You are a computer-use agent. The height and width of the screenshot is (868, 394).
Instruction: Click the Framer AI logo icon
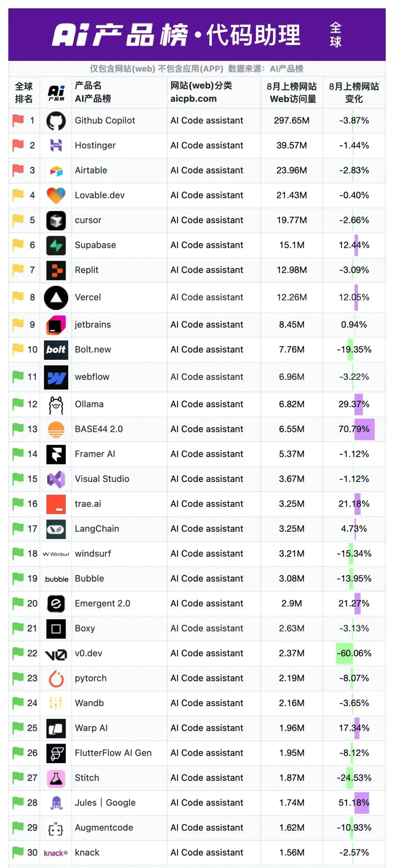point(56,454)
